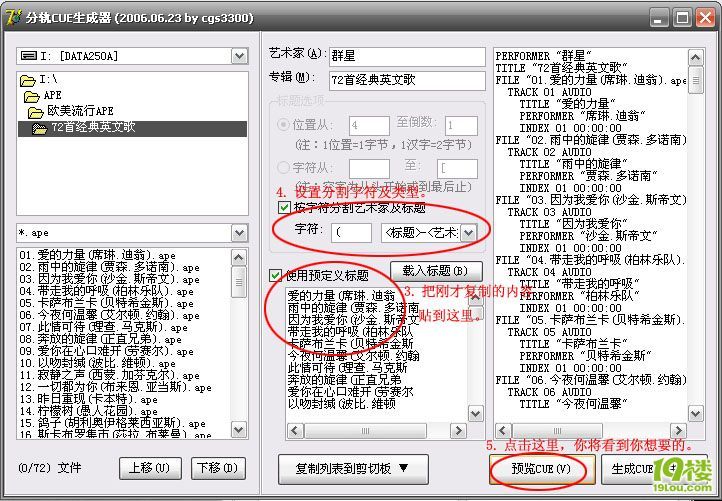Open the *.ape file filter dropdown
The width and height of the screenshot is (722, 501).
(239, 233)
